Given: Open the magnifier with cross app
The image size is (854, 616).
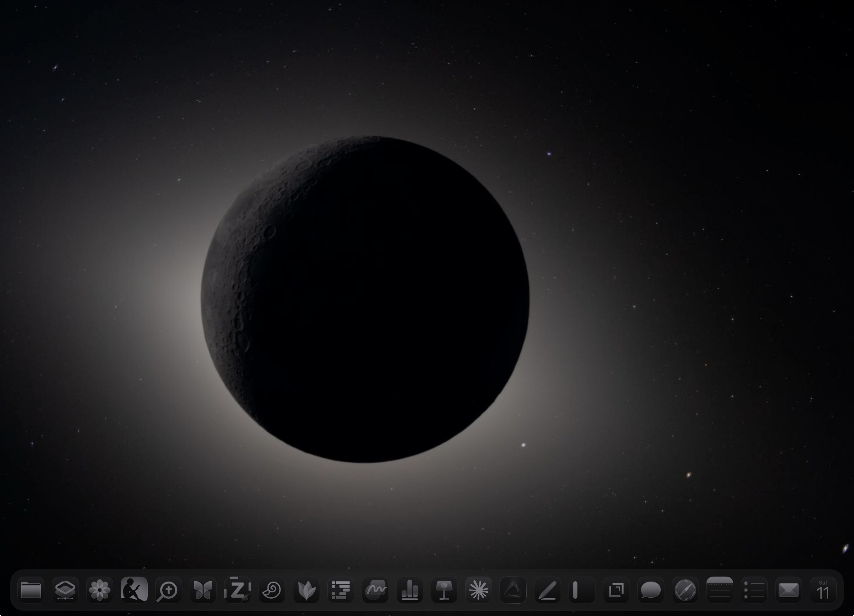Looking at the screenshot, I should pos(168,590).
